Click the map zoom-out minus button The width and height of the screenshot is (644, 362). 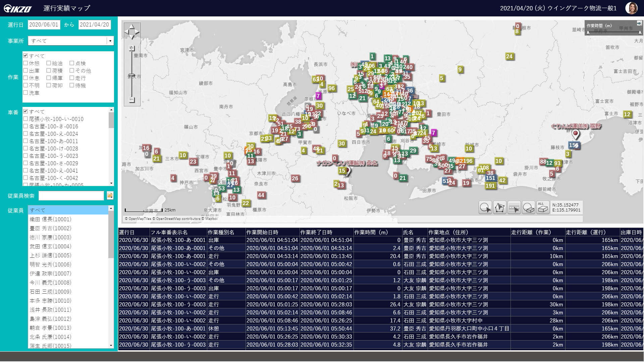tap(132, 100)
